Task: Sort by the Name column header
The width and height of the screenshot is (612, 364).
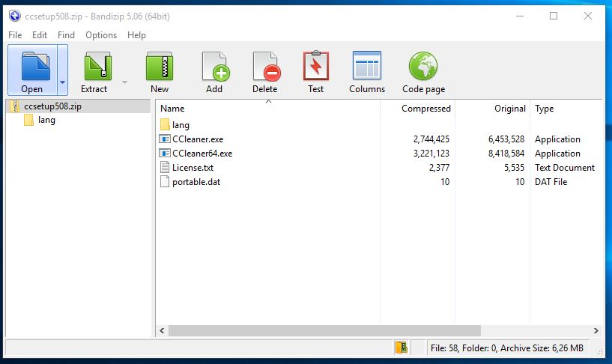Action: coord(267,109)
